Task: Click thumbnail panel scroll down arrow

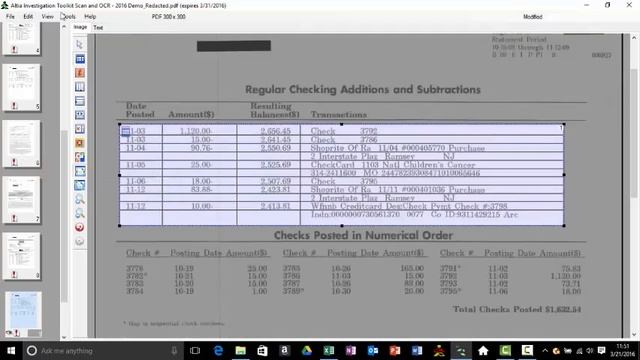Action: click(64, 337)
